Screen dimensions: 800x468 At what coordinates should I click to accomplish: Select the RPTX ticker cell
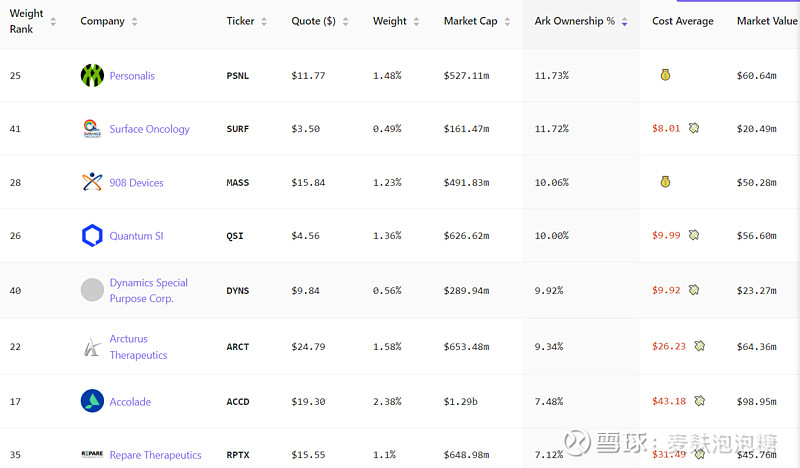point(238,455)
